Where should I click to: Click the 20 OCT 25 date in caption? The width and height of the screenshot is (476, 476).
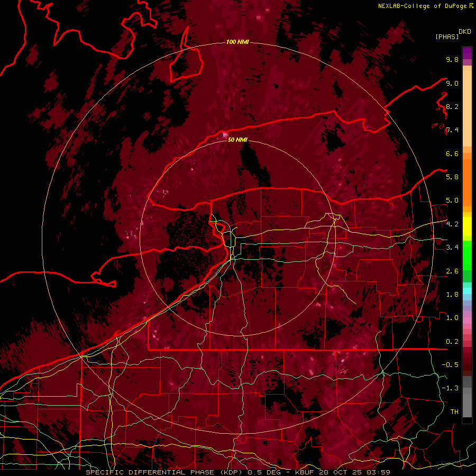(x=340, y=472)
